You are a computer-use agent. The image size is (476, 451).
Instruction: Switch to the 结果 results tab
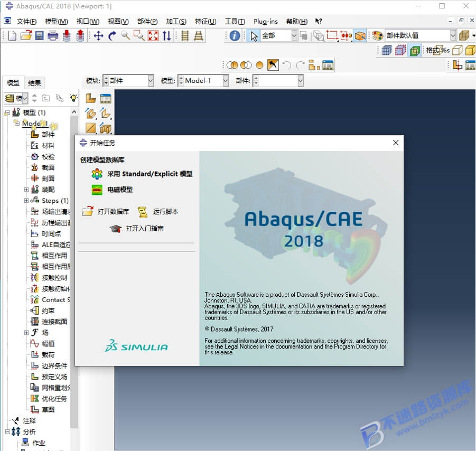(34, 83)
